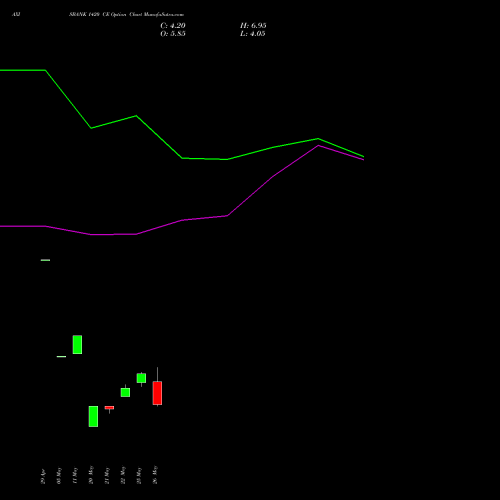Image resolution: width=500 pixels, height=500 pixels.
Task: Select the green candle on 20 May
Action: [x=93, y=416]
